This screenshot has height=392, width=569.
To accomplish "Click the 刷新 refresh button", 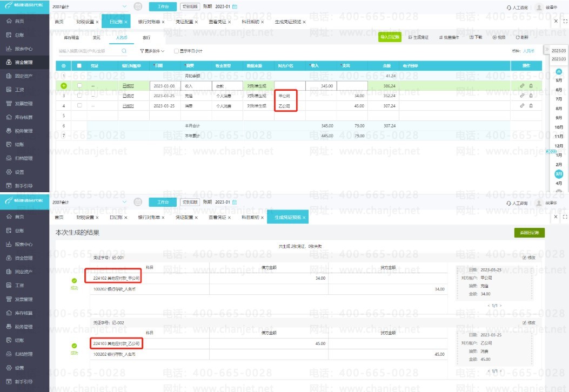I will pyautogui.click(x=522, y=37).
